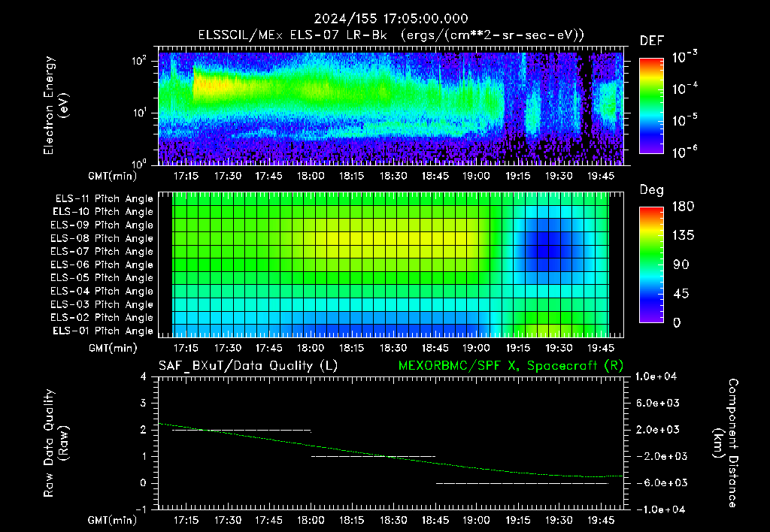
Task: Click the 2.0e+03 right axis tick
Action: tap(658, 430)
